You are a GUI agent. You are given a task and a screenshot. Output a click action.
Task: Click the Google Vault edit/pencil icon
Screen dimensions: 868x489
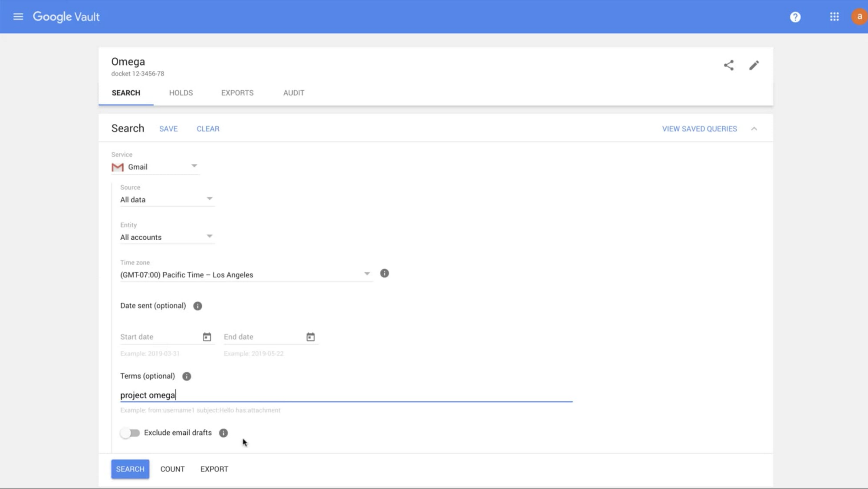(754, 65)
